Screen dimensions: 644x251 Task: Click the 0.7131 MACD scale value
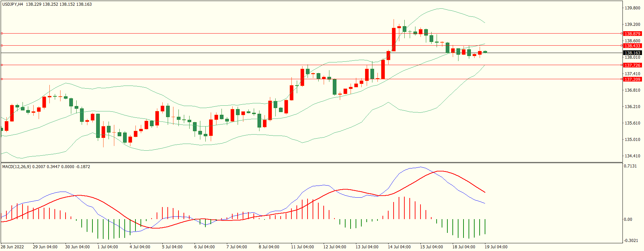[630, 166]
